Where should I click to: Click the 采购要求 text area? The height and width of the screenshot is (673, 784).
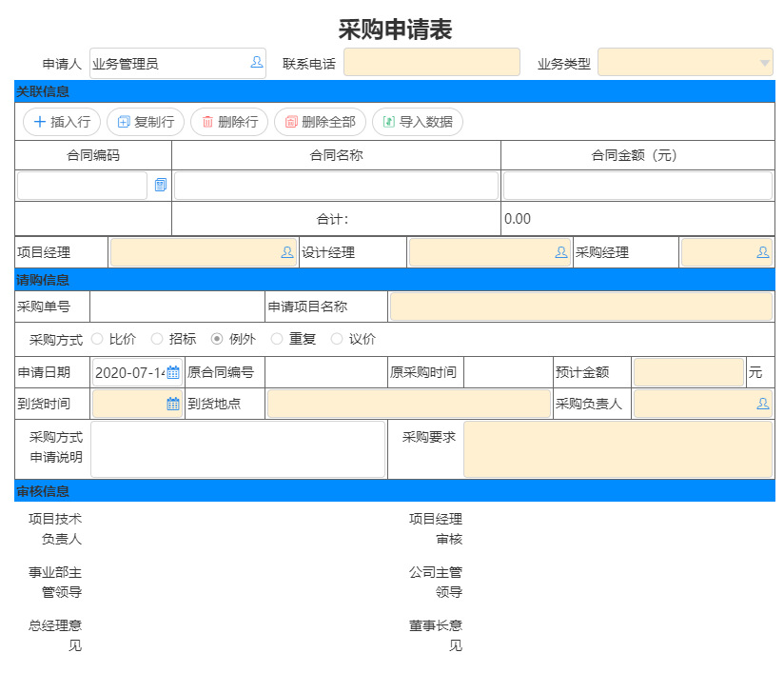618,449
